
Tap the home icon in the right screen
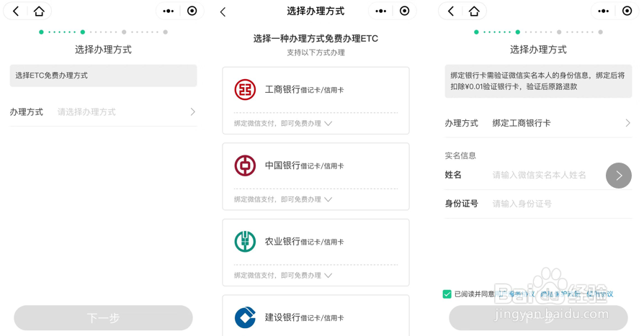point(474,11)
